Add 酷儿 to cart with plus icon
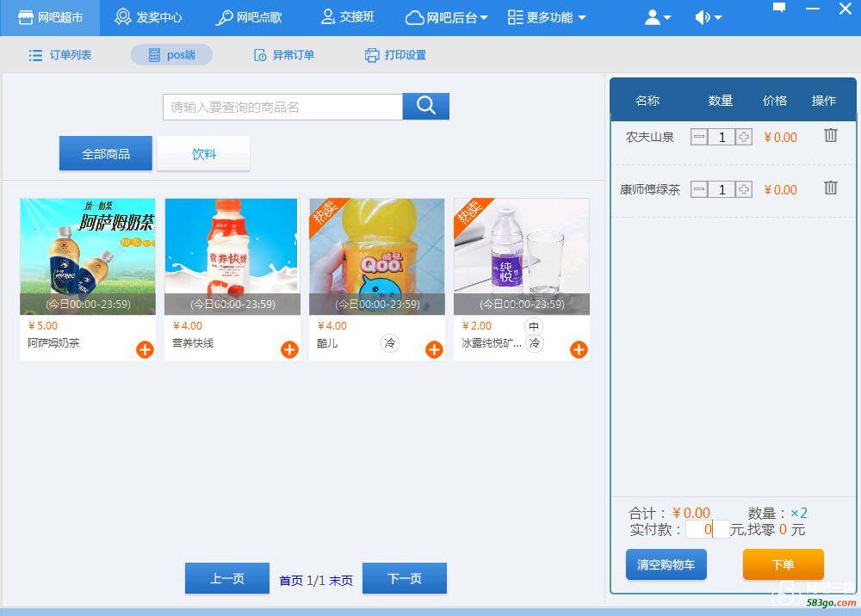The height and width of the screenshot is (616, 861). coord(434,349)
